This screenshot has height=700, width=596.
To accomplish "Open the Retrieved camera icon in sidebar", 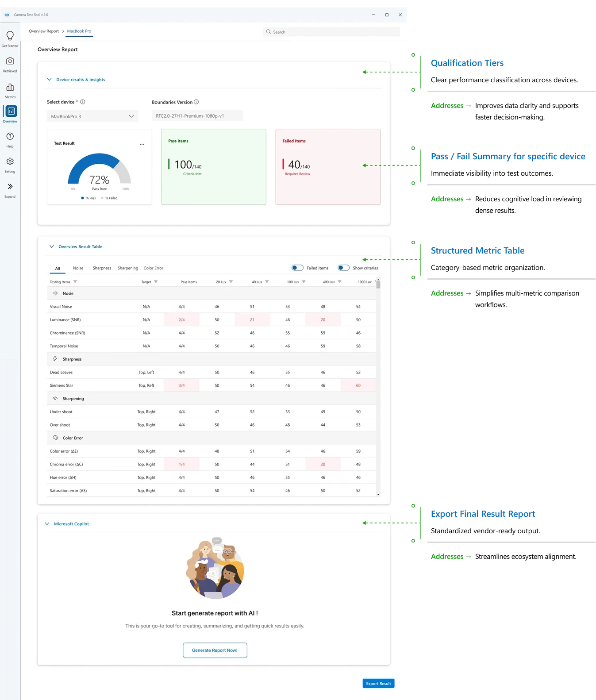I will [x=10, y=61].
